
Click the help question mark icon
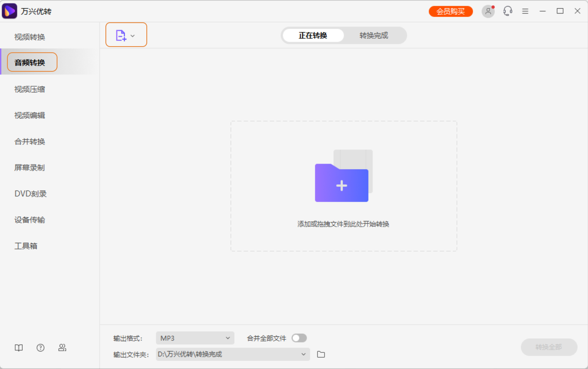[x=40, y=348]
